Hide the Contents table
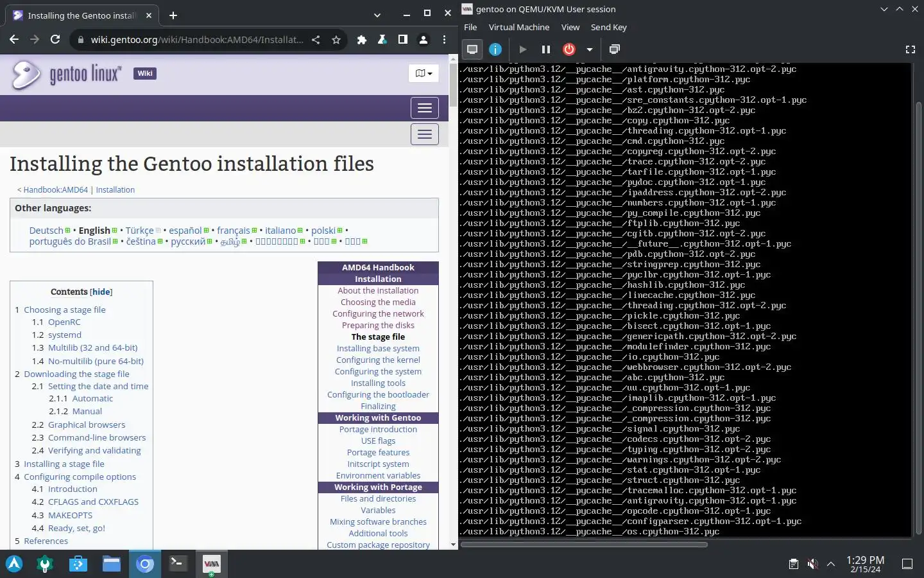The height and width of the screenshot is (578, 924). coord(101,292)
